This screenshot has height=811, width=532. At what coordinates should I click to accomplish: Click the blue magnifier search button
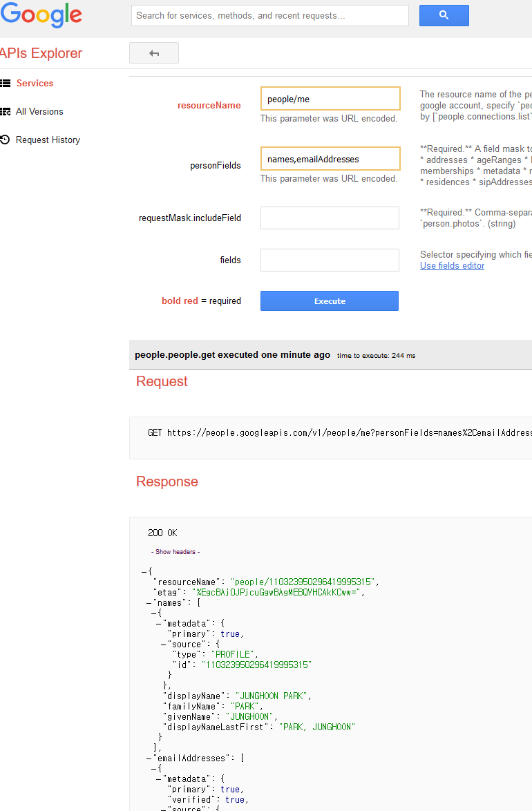click(x=444, y=15)
